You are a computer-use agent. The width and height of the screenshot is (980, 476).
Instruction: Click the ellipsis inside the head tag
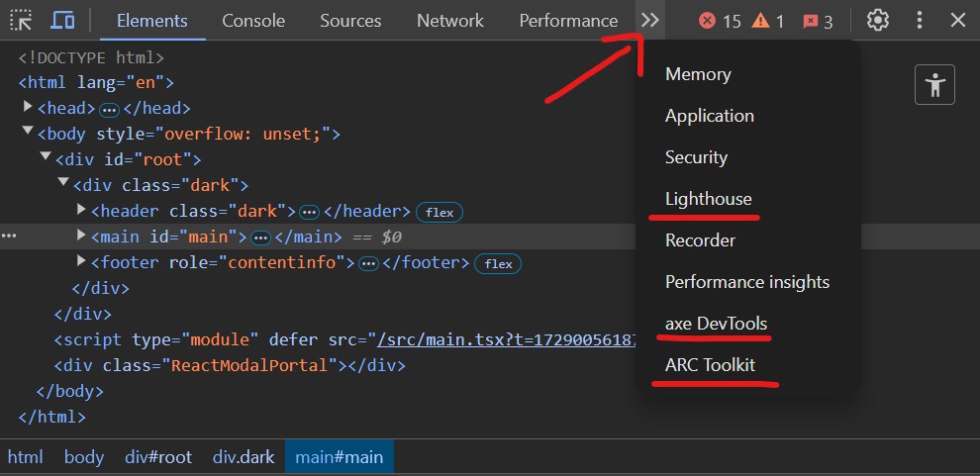tap(109, 110)
